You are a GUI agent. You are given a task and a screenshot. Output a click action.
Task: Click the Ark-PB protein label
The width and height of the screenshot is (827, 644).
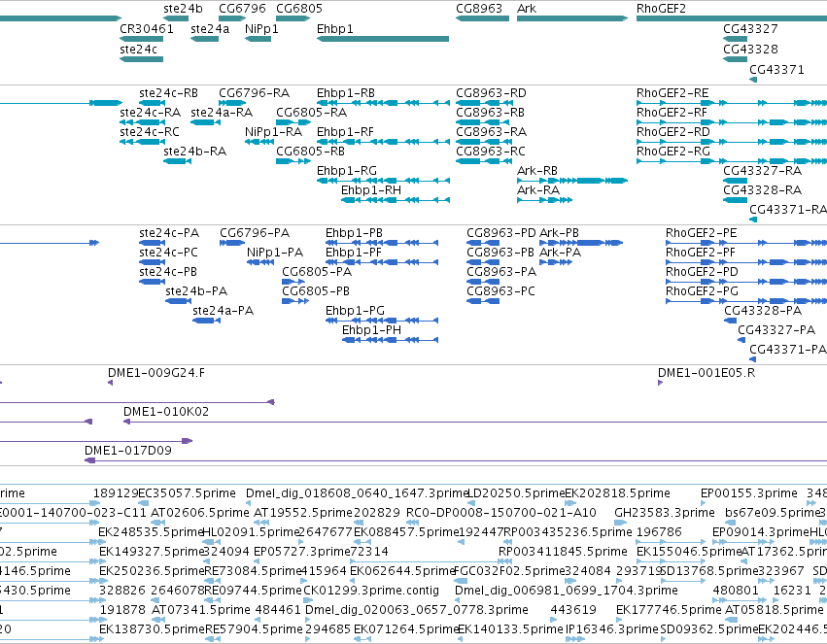click(559, 233)
